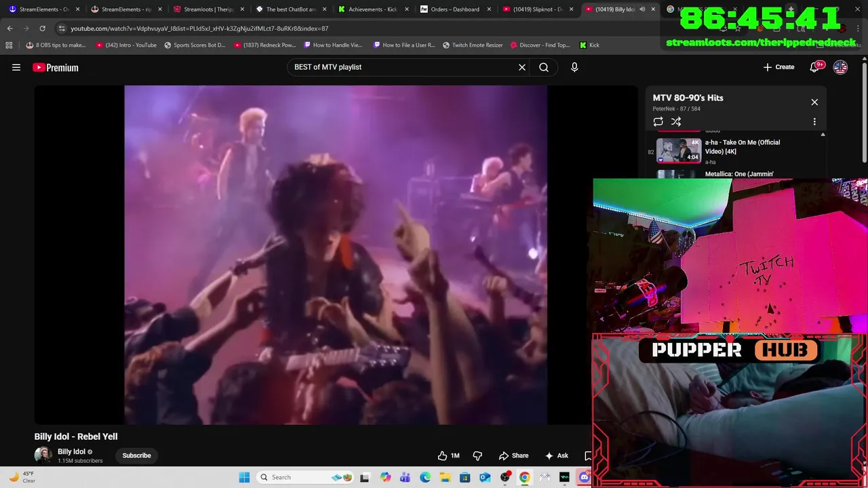This screenshot has width=868, height=488.
Task: Click Create button in YouTube header
Action: (x=778, y=67)
